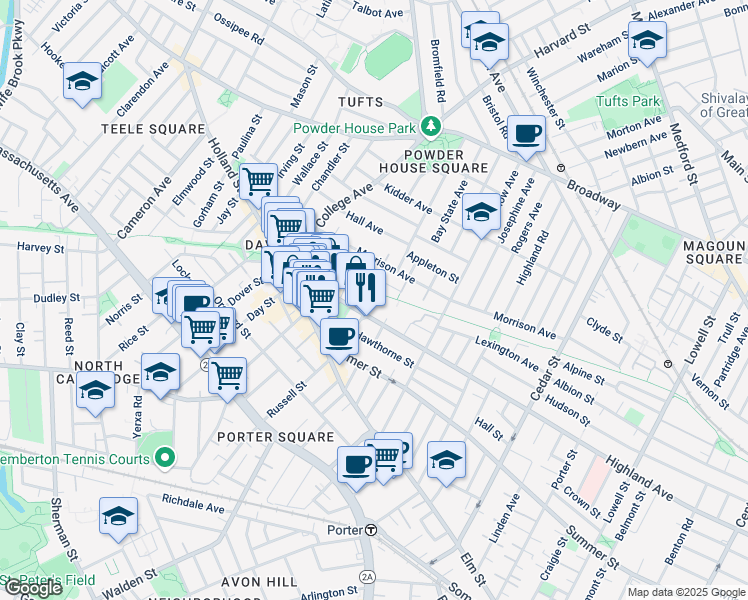This screenshot has width=748, height=600.
Task: Click the Appleton St street label
Action: [433, 268]
